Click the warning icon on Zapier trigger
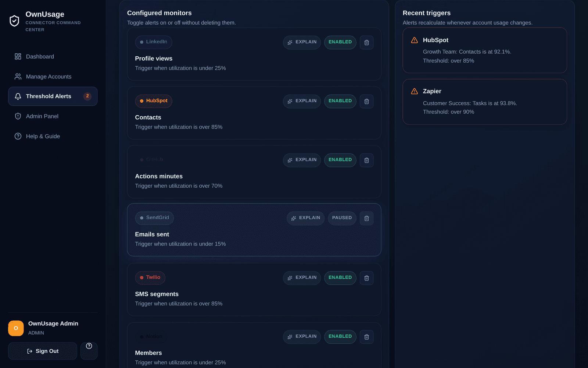The width and height of the screenshot is (588, 368). pyautogui.click(x=415, y=91)
